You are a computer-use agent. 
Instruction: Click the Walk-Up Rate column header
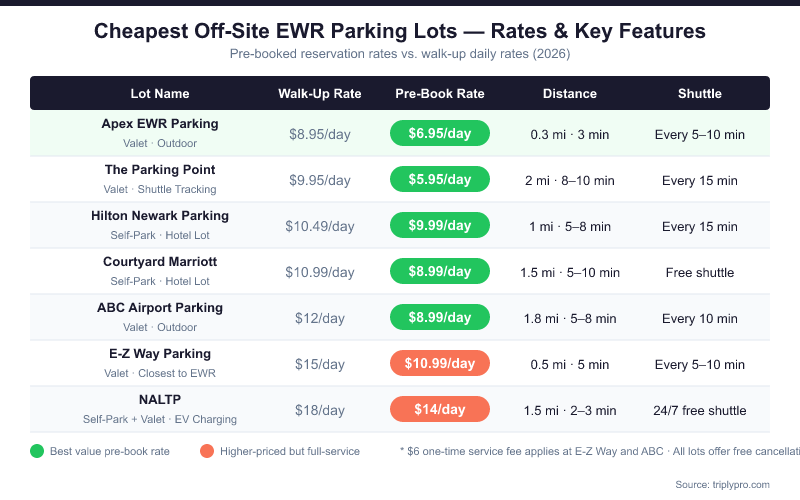[320, 94]
